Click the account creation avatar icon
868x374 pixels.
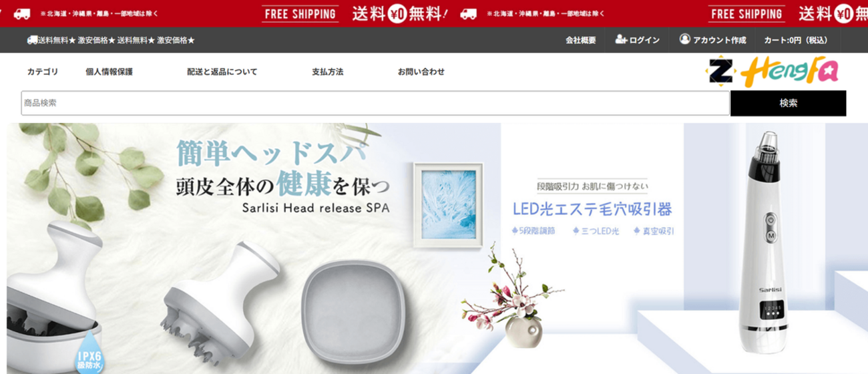pyautogui.click(x=684, y=39)
